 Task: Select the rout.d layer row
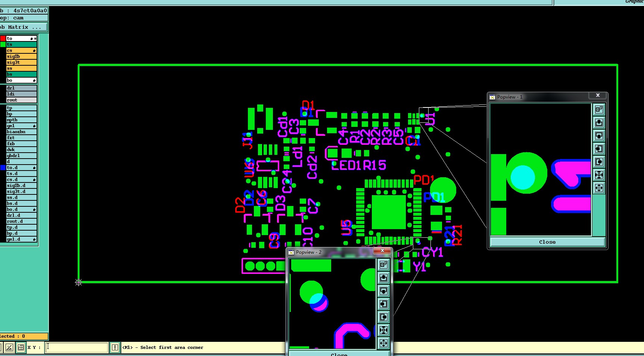22,221
